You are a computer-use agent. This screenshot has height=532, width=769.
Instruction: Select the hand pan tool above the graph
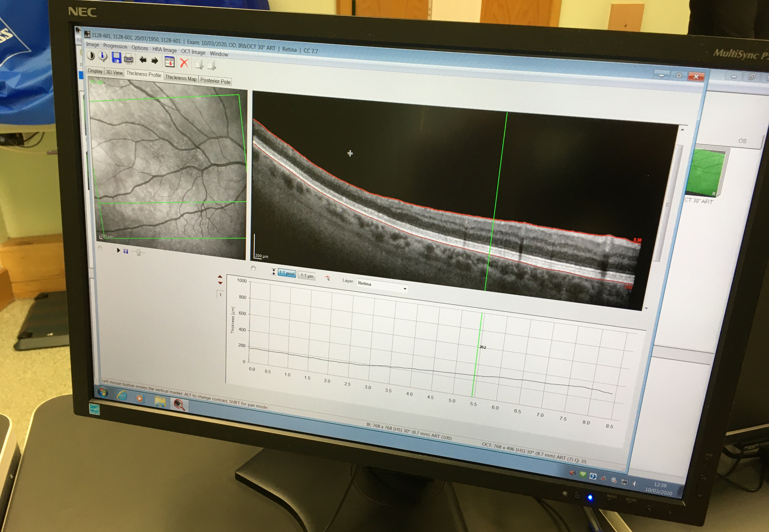pos(253,268)
